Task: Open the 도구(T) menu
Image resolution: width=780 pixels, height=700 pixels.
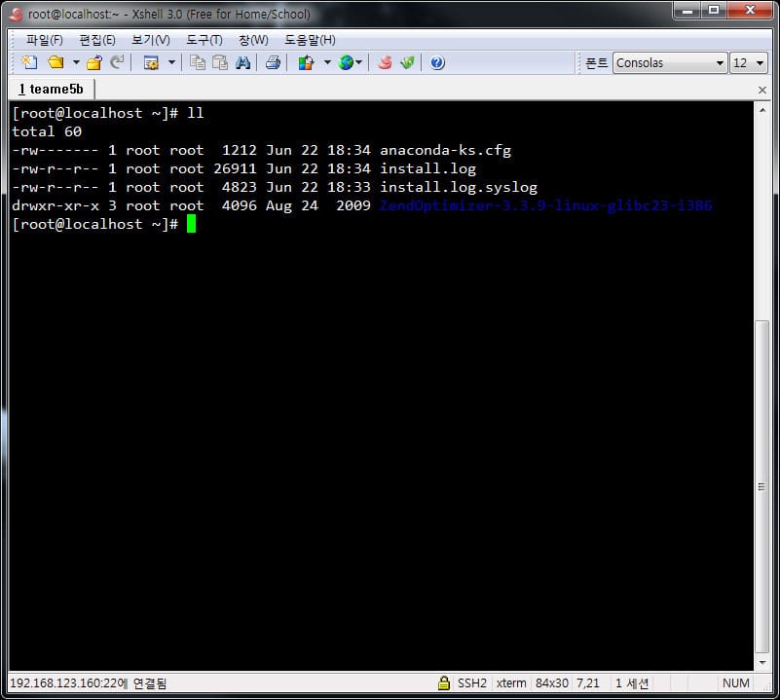Action: pyautogui.click(x=204, y=40)
